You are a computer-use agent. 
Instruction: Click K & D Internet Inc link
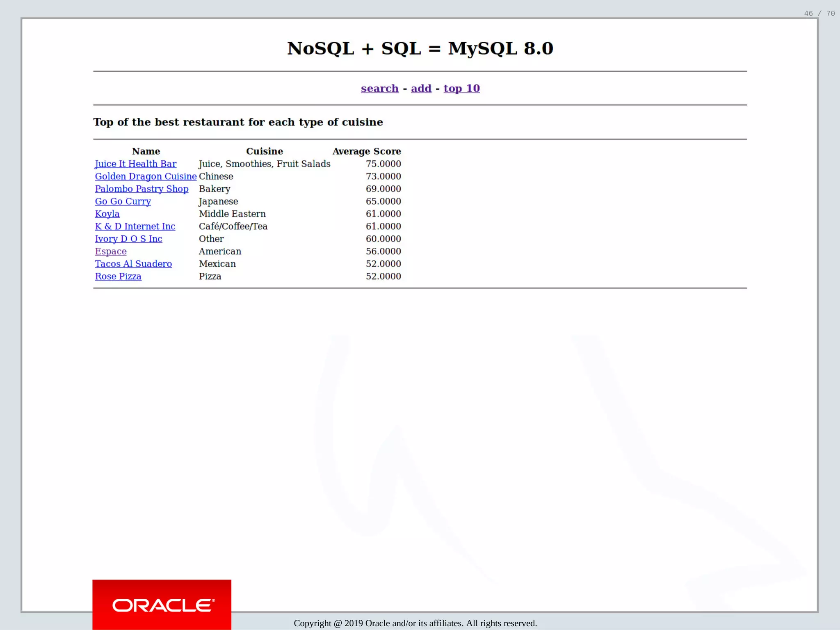(135, 226)
